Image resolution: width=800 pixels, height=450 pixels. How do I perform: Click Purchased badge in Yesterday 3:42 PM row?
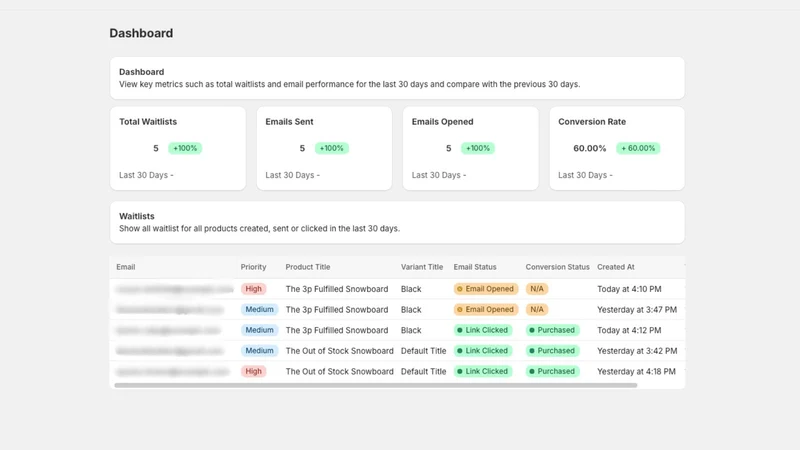(x=553, y=351)
